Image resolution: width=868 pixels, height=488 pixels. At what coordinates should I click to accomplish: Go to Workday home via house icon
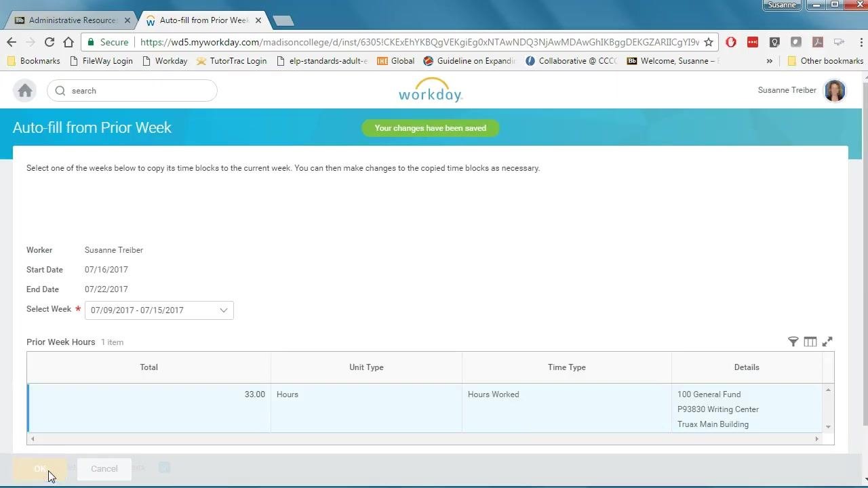(x=25, y=91)
